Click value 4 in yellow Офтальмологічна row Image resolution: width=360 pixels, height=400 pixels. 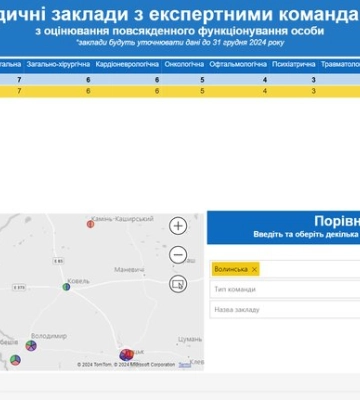(265, 91)
